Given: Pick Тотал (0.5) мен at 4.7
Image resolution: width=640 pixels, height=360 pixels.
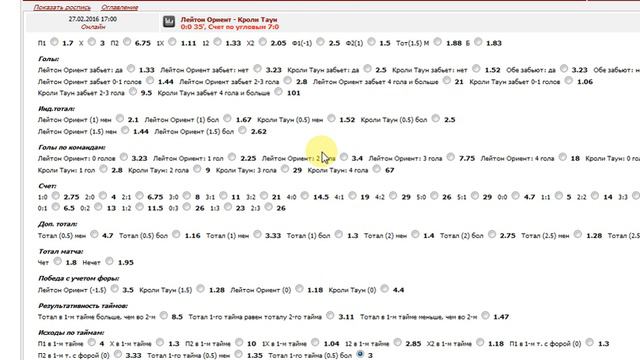Looking at the screenshot, I should click(94, 234).
